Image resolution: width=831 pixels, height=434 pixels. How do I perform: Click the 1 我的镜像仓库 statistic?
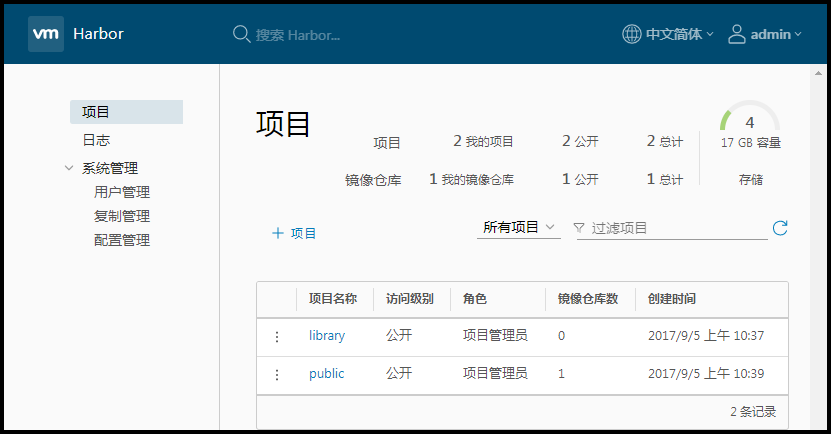[471, 179]
